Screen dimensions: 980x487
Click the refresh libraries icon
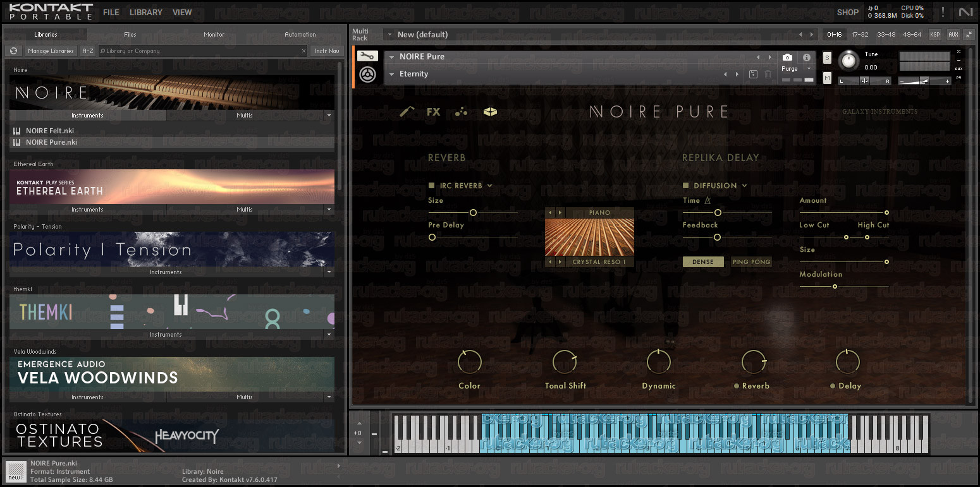click(13, 51)
